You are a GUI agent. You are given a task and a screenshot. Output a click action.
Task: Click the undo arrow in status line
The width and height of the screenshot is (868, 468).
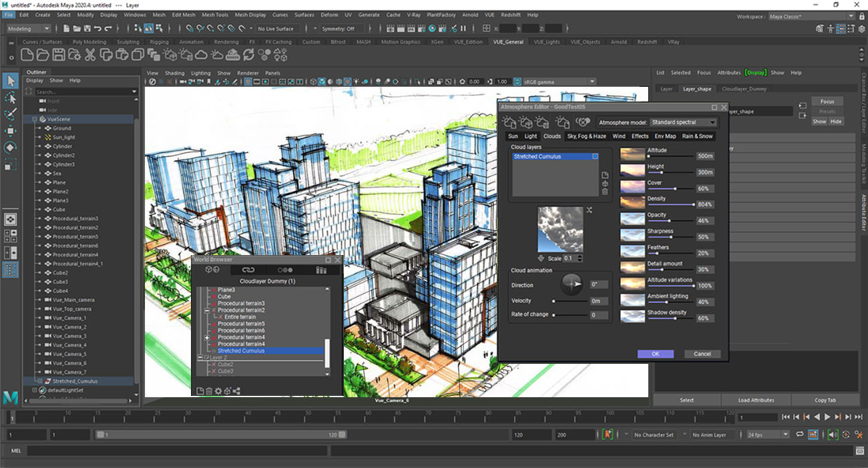pyautogui.click(x=98, y=29)
